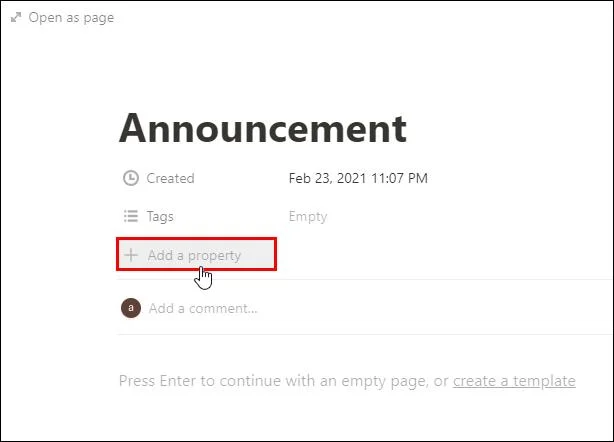Select the Empty Tags value field
This screenshot has width=614, height=442.
pyautogui.click(x=308, y=216)
